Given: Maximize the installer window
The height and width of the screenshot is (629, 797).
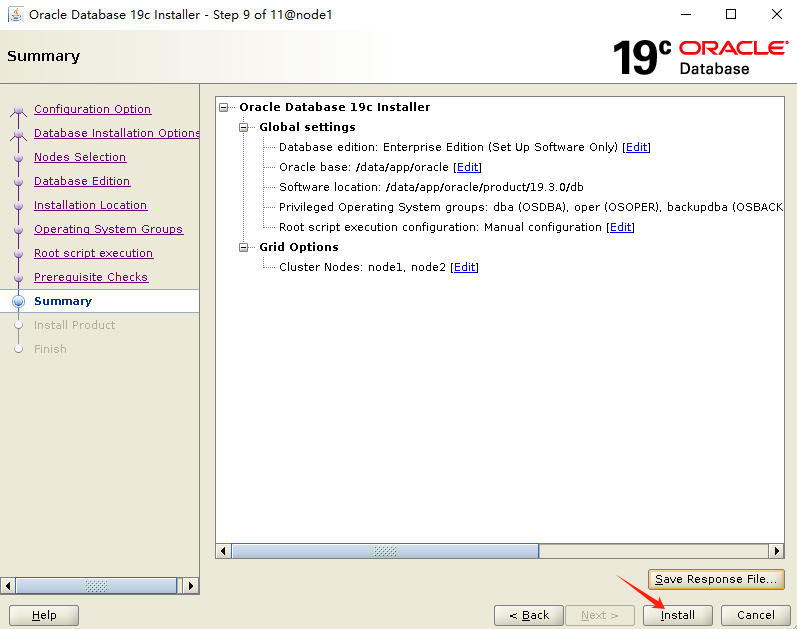Looking at the screenshot, I should coord(731,14).
